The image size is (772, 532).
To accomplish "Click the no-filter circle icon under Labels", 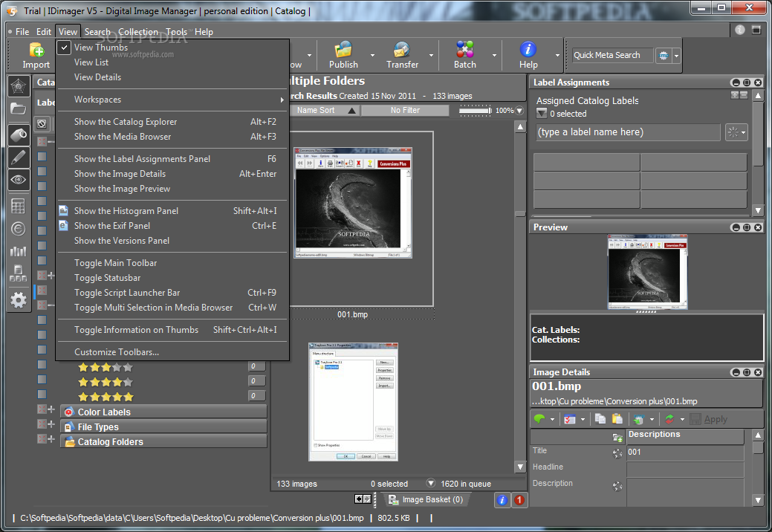I will 42,124.
